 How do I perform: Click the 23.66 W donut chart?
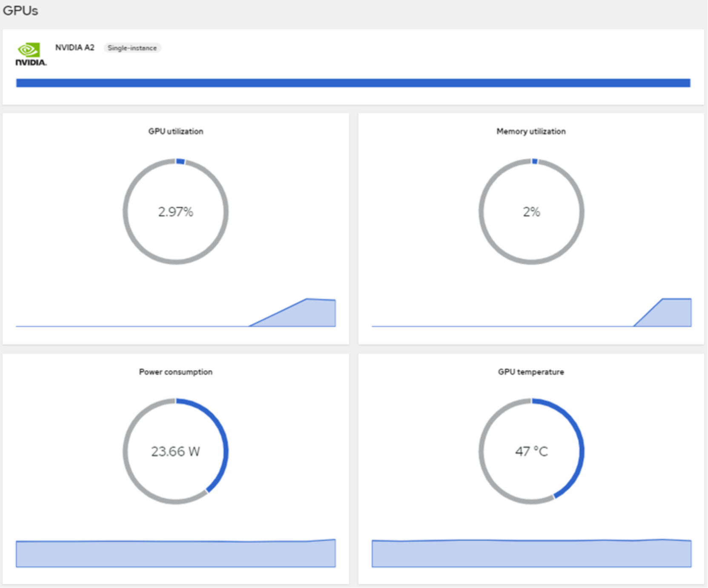tap(176, 451)
